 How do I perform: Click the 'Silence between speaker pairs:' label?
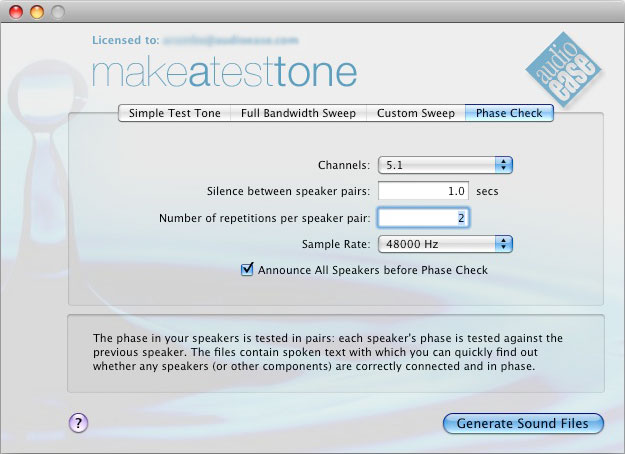point(288,191)
